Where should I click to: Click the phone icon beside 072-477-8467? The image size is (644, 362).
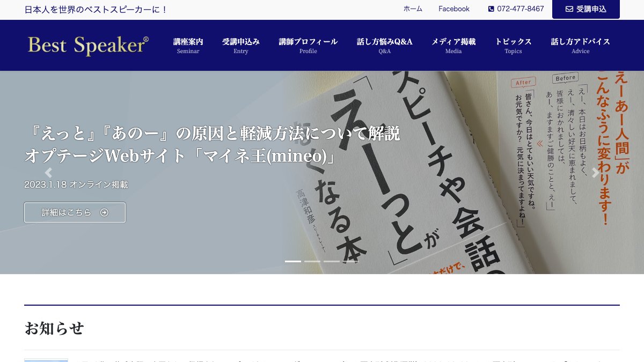pyautogui.click(x=491, y=9)
